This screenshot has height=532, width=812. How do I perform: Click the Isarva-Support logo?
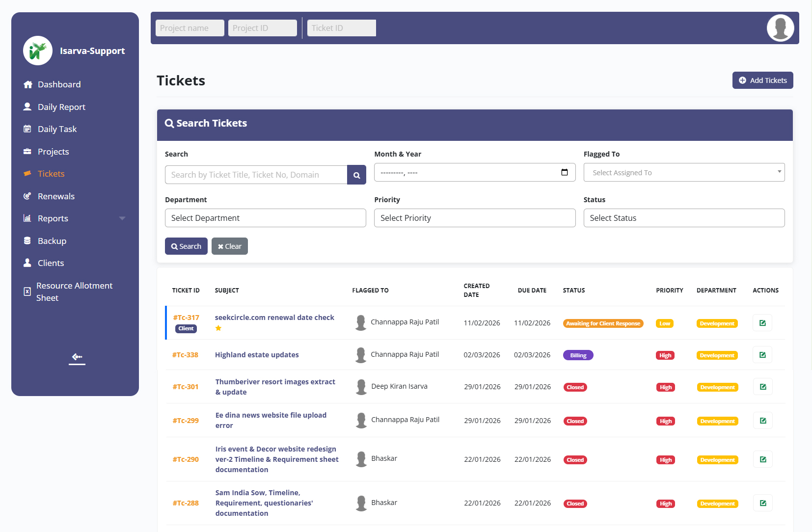pyautogui.click(x=38, y=51)
